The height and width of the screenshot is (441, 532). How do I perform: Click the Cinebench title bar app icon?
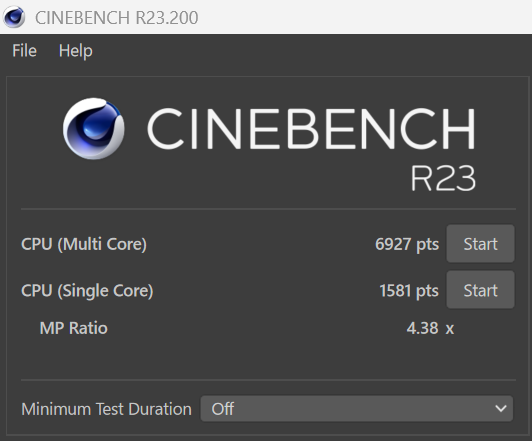click(x=14, y=17)
